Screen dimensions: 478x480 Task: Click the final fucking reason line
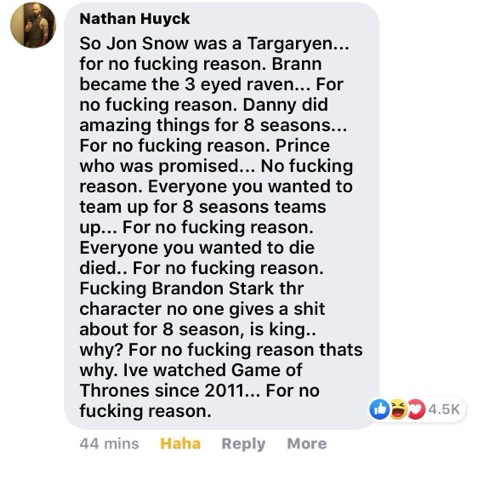pos(145,411)
